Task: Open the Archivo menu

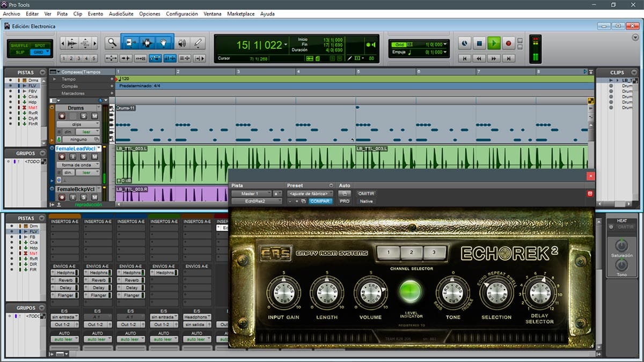Action: click(x=12, y=13)
